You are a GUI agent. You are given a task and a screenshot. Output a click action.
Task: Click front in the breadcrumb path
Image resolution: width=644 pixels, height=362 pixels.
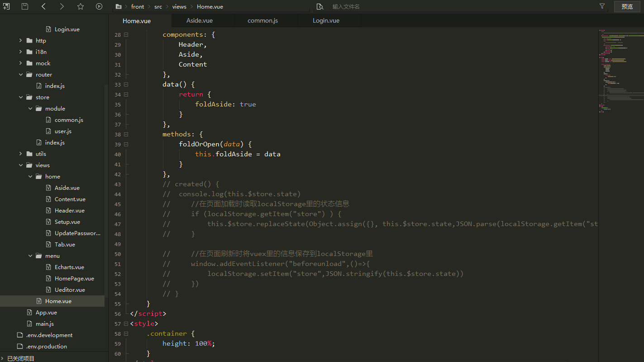[138, 6]
